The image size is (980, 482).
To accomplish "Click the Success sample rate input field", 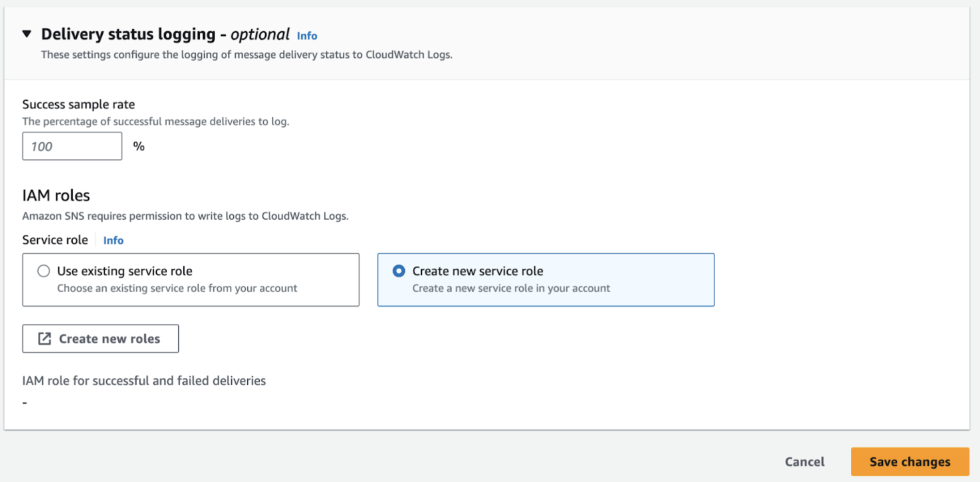I will pos(72,146).
